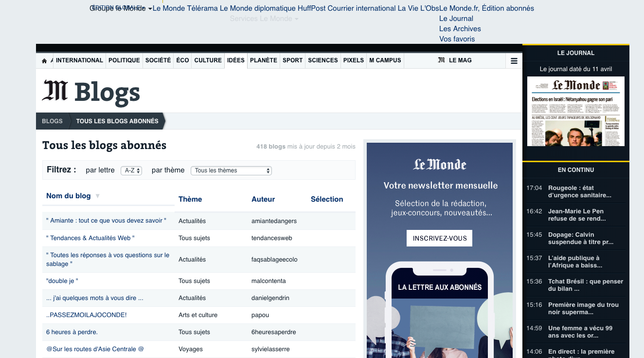Open the 6 heures à perdre blog
Image resolution: width=644 pixels, height=358 pixels.
tap(72, 332)
